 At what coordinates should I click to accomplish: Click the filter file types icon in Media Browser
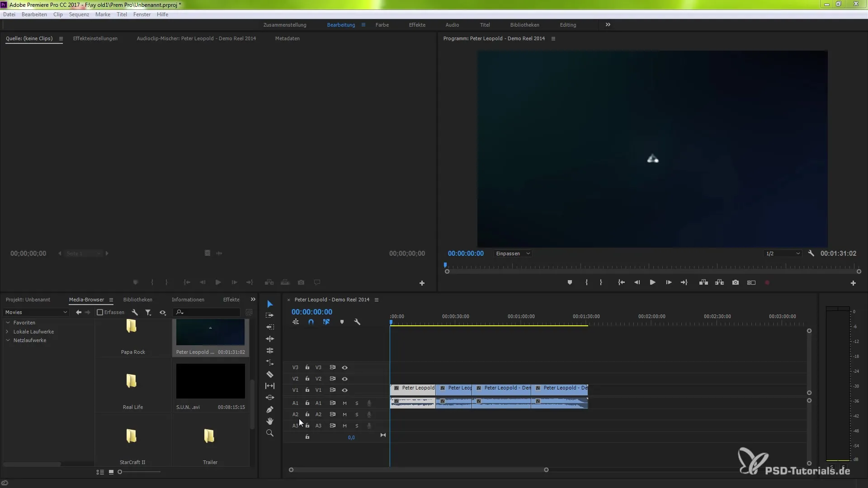pyautogui.click(x=148, y=312)
